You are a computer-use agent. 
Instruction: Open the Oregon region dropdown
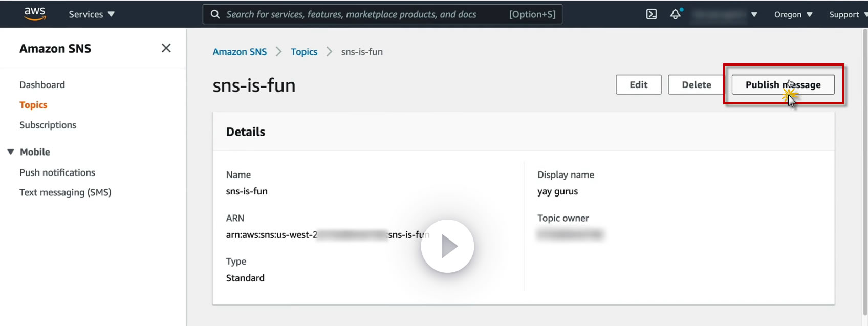click(793, 14)
